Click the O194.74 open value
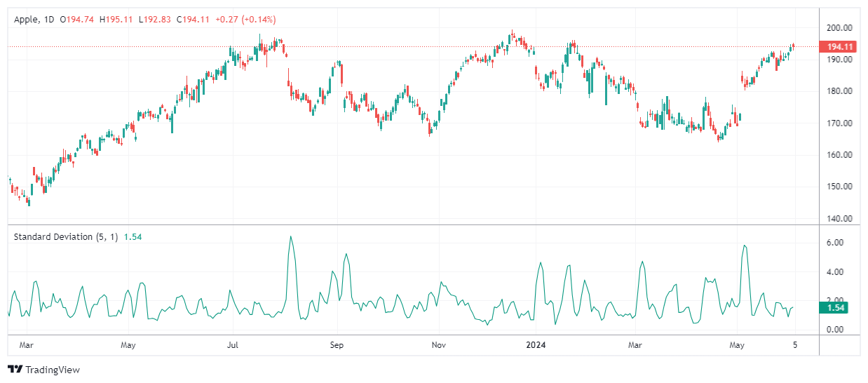This screenshot has height=383, width=868. 78,19
